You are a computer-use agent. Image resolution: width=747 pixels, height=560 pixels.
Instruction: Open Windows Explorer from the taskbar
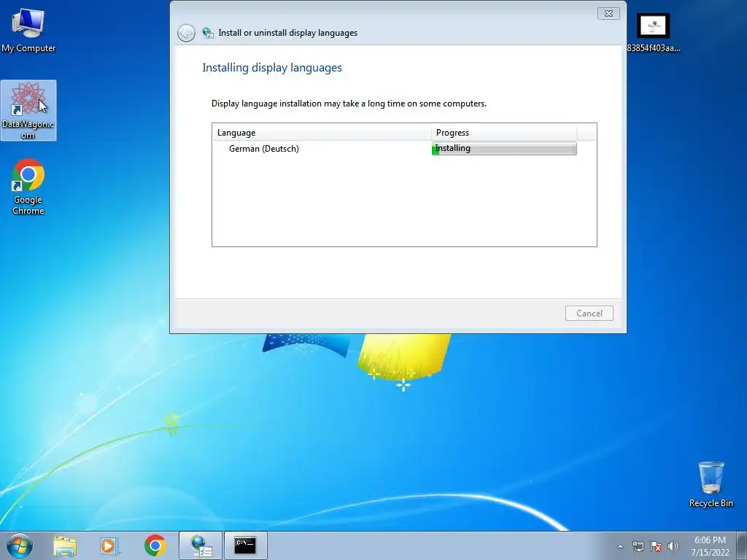point(65,545)
